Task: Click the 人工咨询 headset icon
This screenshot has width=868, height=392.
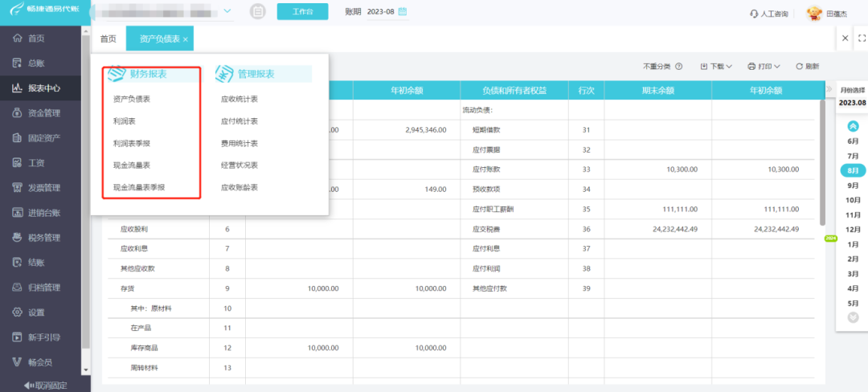Action: coord(753,14)
